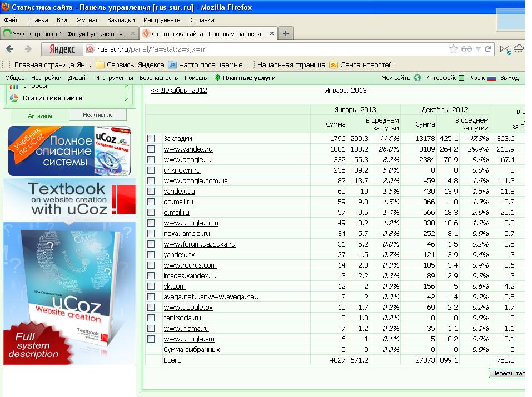Click the Russian flag language icon
This screenshot has height=397, width=532.
coord(491,78)
